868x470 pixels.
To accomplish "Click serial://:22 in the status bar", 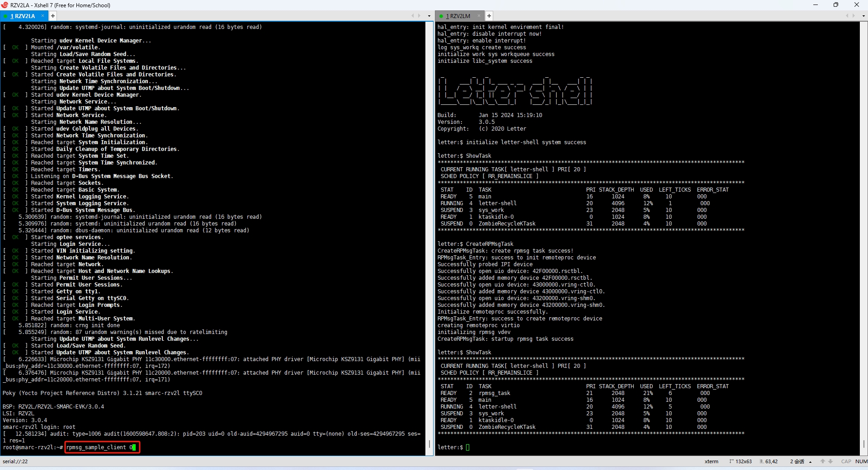I will [15, 461].
